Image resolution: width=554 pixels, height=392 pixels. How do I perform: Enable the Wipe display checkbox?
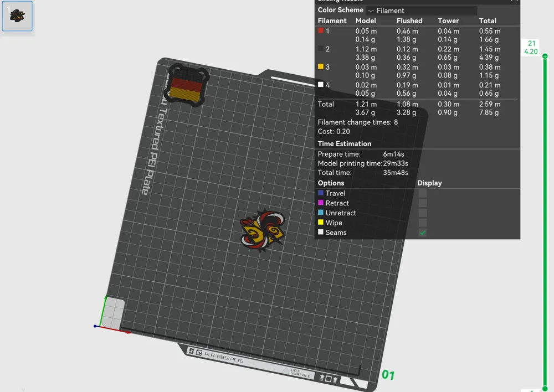[x=423, y=223]
